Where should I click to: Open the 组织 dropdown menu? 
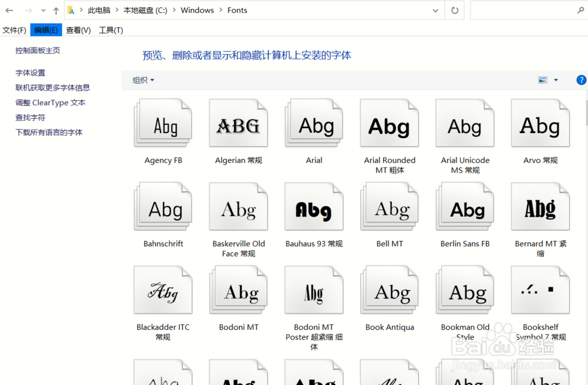click(143, 80)
